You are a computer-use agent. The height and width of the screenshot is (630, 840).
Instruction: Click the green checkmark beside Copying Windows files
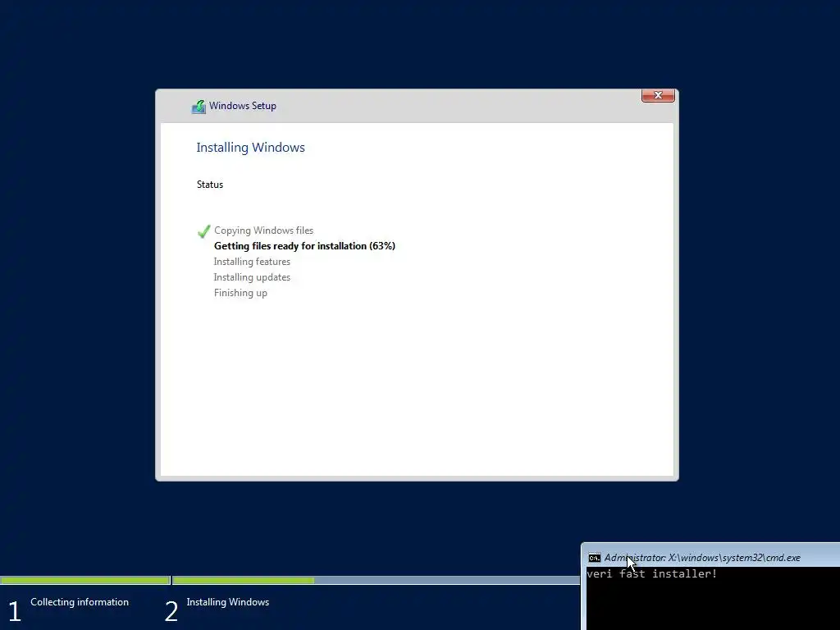click(x=204, y=231)
